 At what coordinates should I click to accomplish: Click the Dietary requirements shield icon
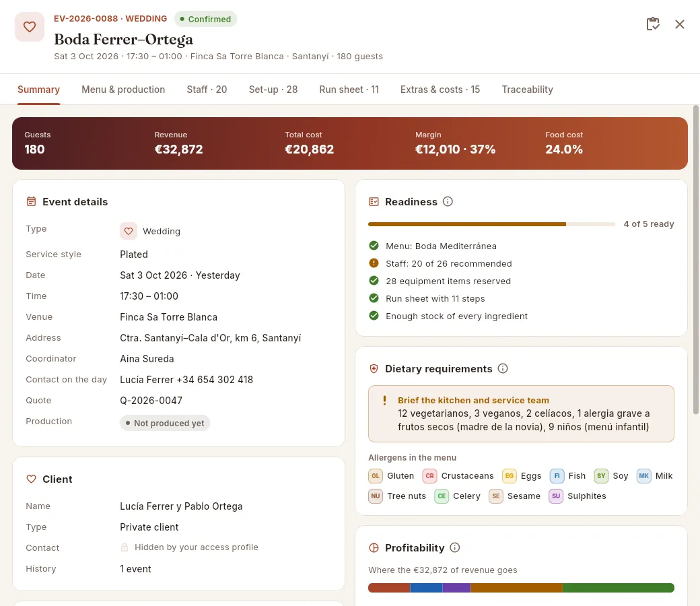pos(374,369)
